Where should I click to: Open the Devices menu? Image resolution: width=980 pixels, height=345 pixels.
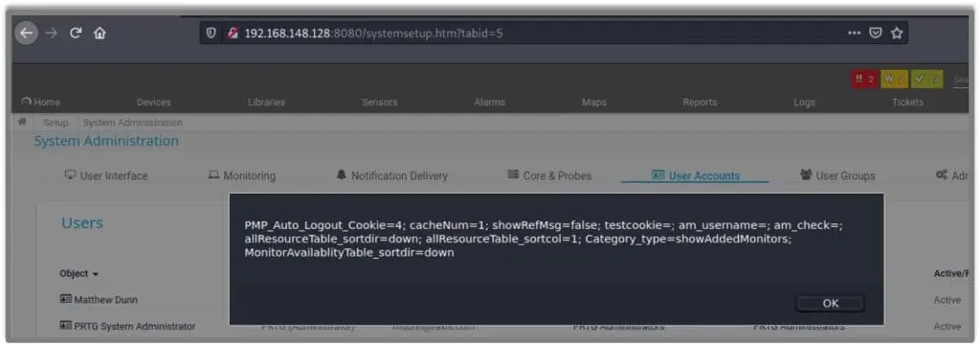[154, 102]
